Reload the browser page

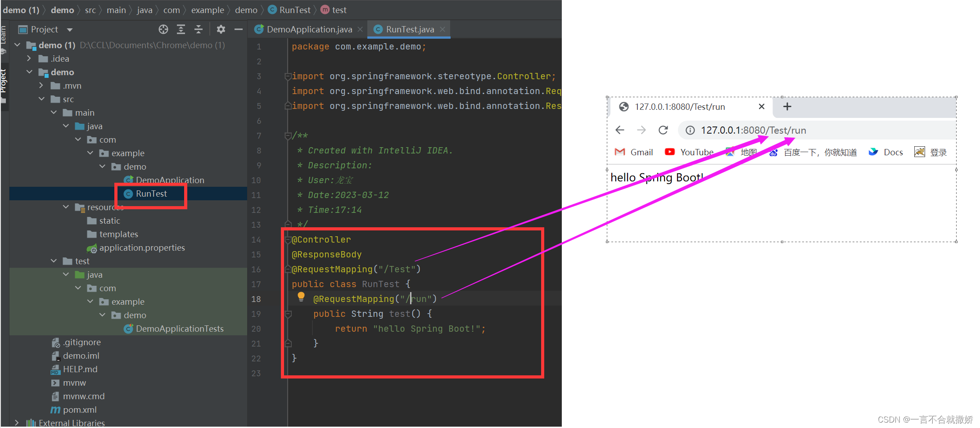(663, 131)
